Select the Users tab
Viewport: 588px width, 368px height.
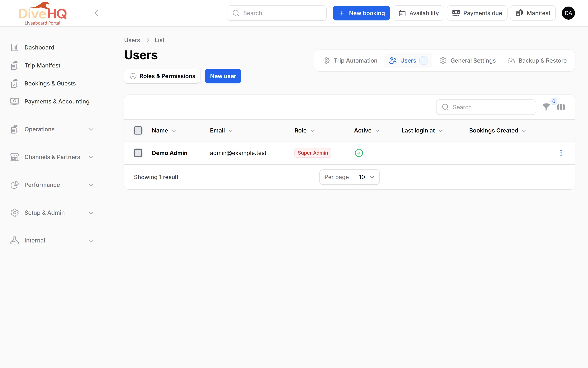pyautogui.click(x=408, y=60)
